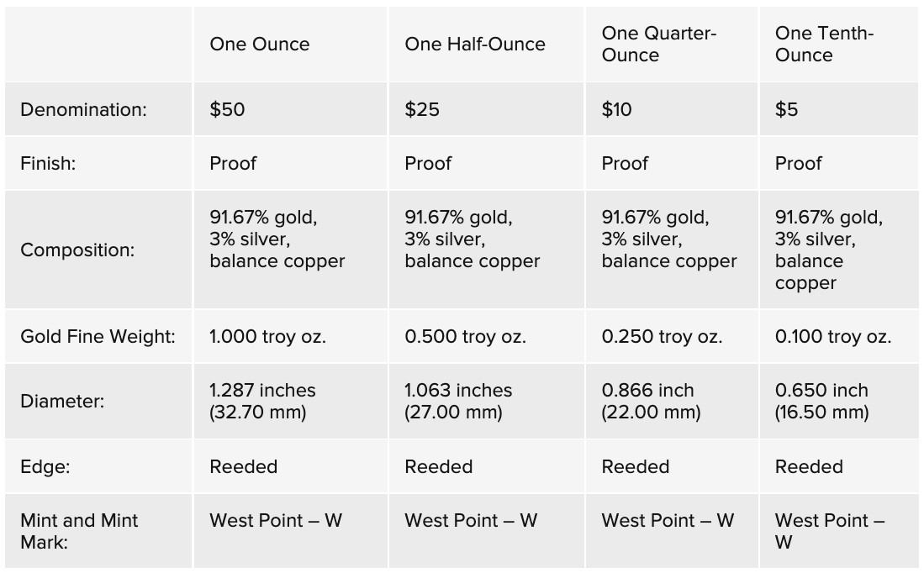Click the $5 denomination value

[x=787, y=110]
